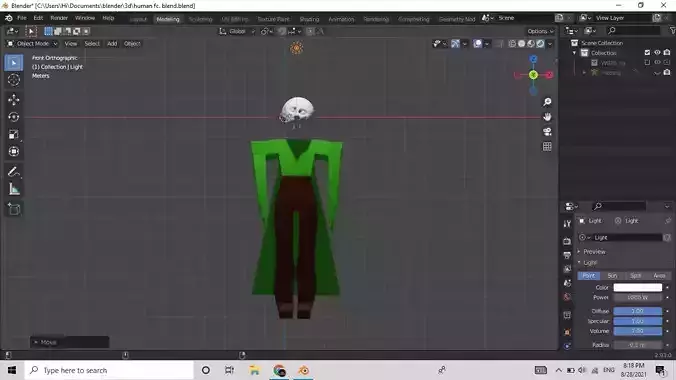Open the Object Mode dropdown
The height and width of the screenshot is (380, 676).
(x=32, y=44)
